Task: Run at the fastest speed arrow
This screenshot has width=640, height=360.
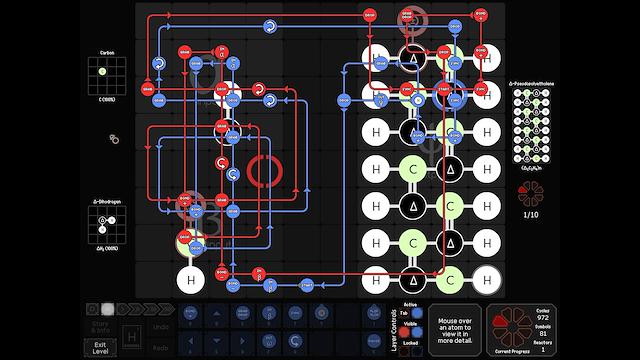Action: pos(167,309)
